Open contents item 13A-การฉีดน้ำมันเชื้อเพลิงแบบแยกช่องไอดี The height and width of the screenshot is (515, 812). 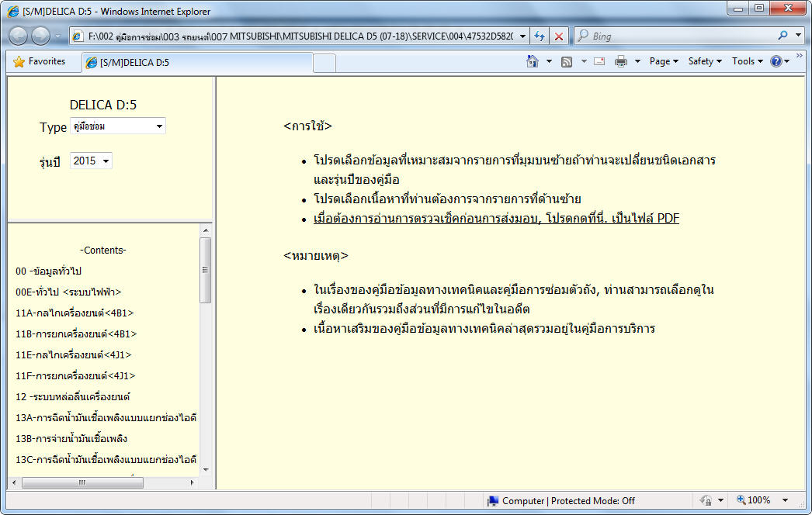point(106,417)
